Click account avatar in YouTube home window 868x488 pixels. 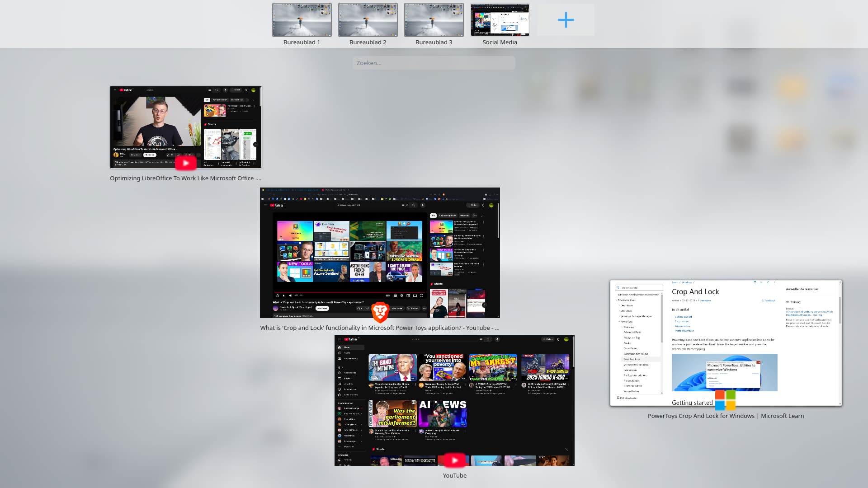click(x=566, y=339)
